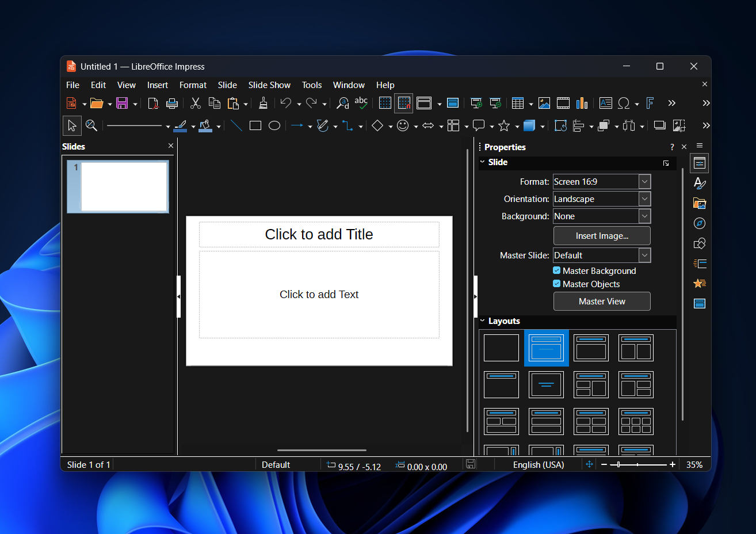Viewport: 756px width, 534px height.
Task: Open the File menu
Action: [x=73, y=85]
